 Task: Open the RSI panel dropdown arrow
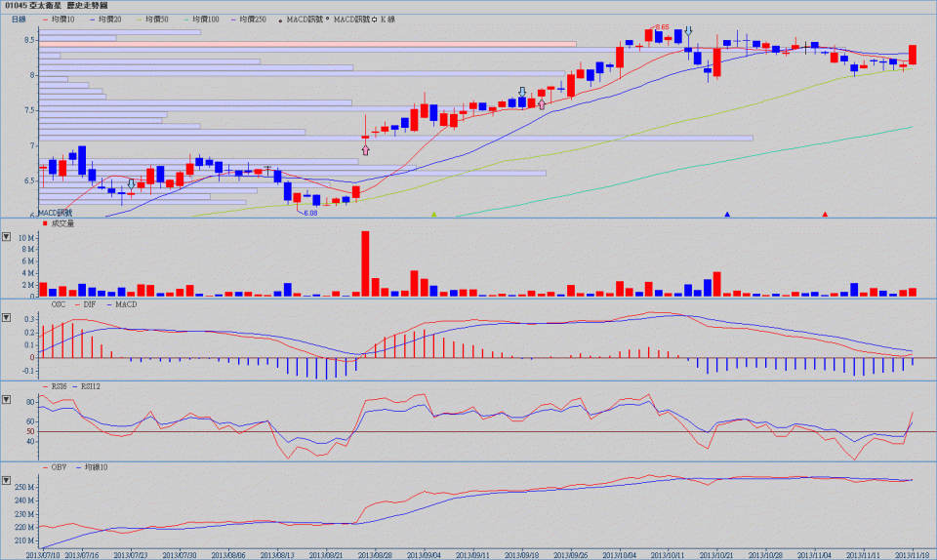[x=8, y=400]
